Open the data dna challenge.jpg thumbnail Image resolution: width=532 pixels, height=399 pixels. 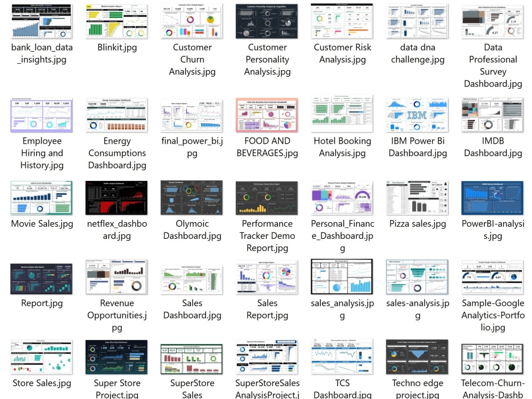(417, 21)
